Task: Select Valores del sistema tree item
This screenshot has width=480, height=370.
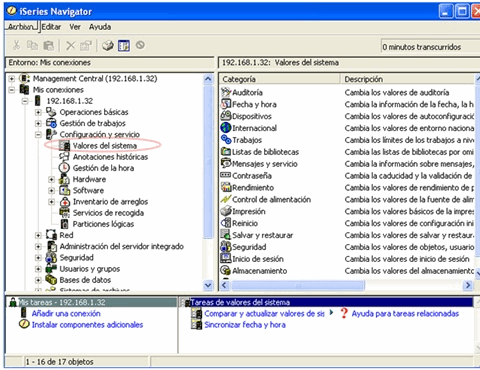Action: pyautogui.click(x=105, y=146)
